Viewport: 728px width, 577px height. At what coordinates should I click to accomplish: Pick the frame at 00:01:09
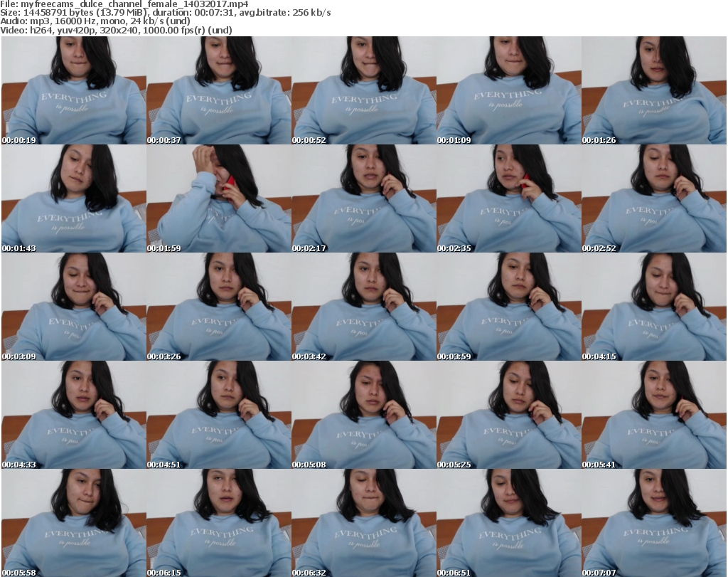pos(508,90)
